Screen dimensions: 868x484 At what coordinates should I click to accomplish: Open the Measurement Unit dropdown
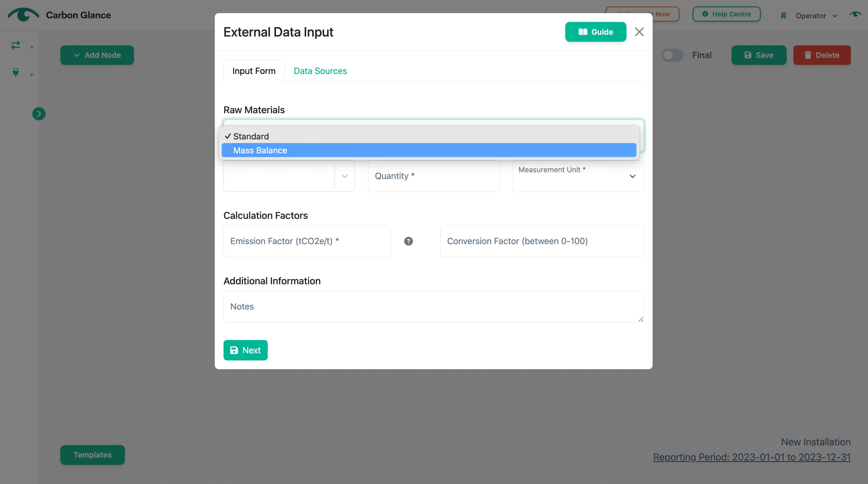coord(578,176)
